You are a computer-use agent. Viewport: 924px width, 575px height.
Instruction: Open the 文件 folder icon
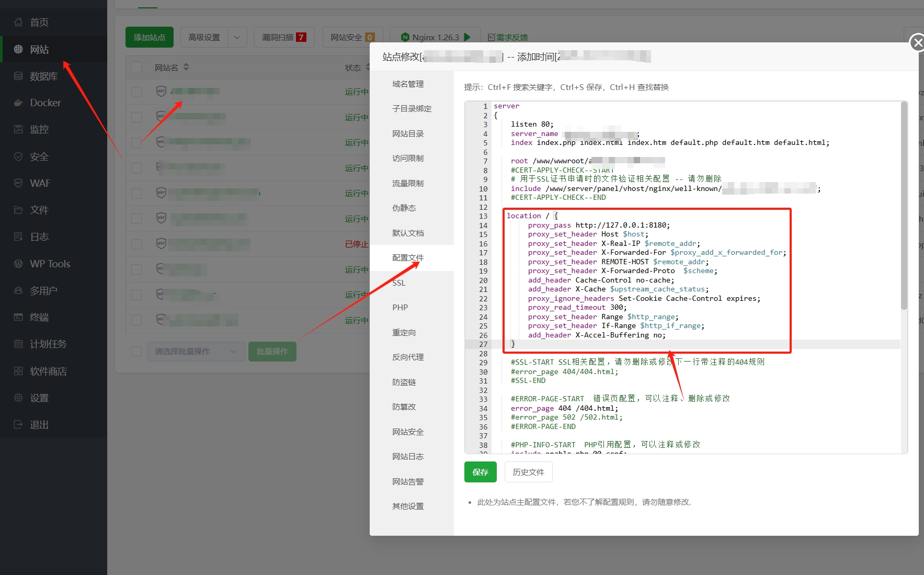(x=18, y=210)
